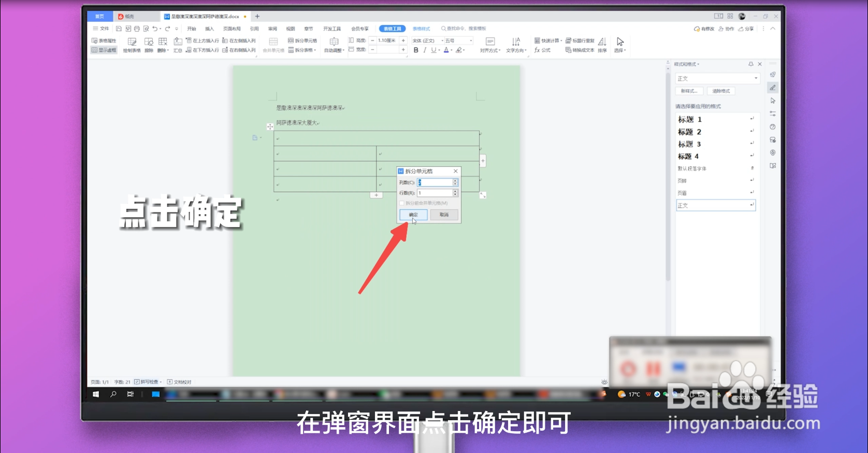Click 在下方插入行
Image resolution: width=868 pixels, height=453 pixels.
tap(202, 50)
